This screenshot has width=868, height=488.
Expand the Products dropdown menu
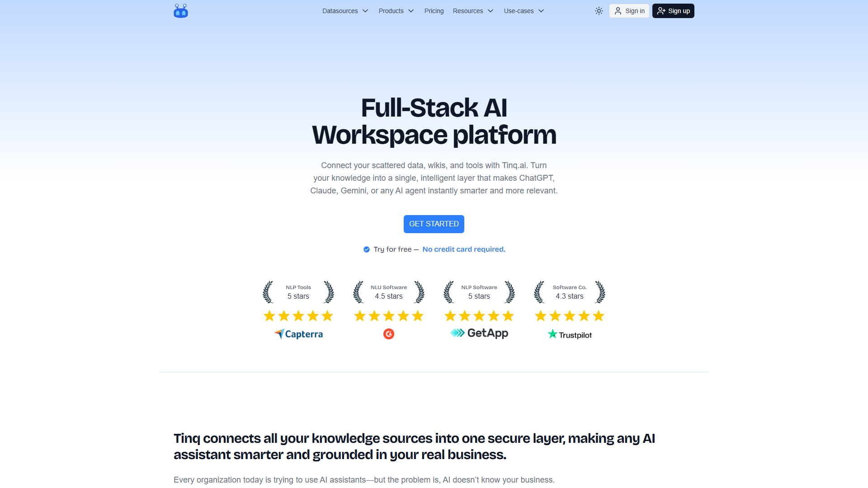pyautogui.click(x=396, y=11)
